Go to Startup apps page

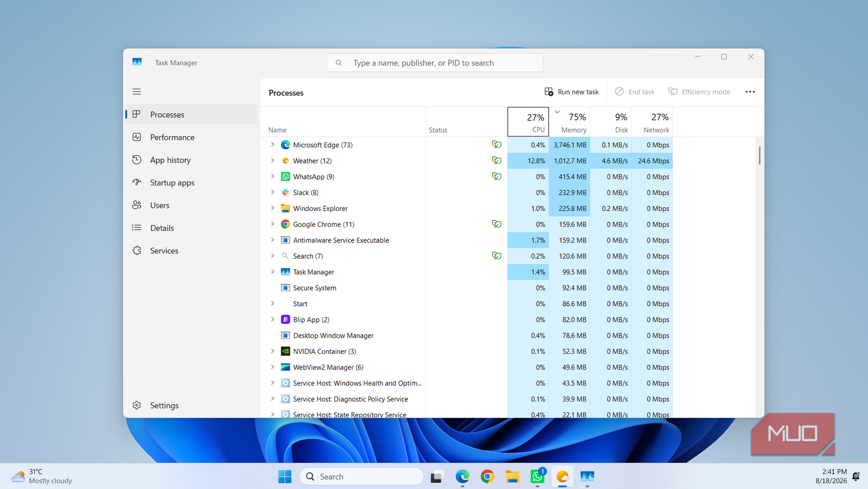pos(190,182)
